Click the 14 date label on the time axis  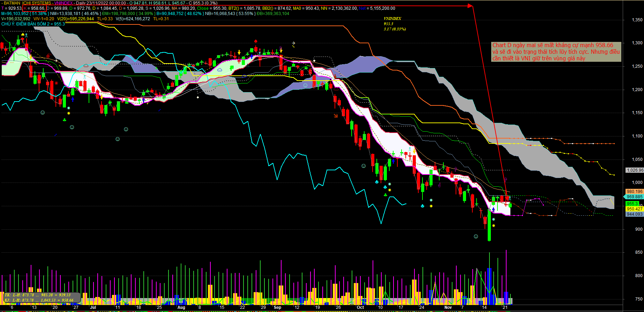[x=484, y=307]
